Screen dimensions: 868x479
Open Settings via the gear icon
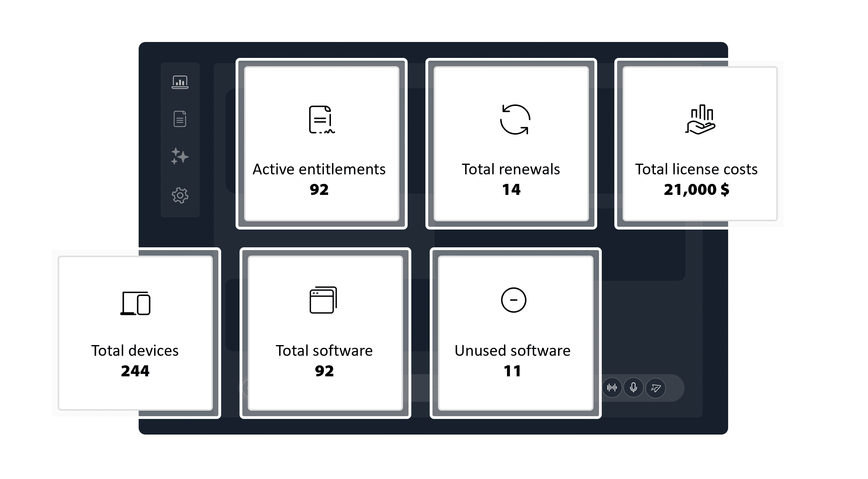(181, 195)
